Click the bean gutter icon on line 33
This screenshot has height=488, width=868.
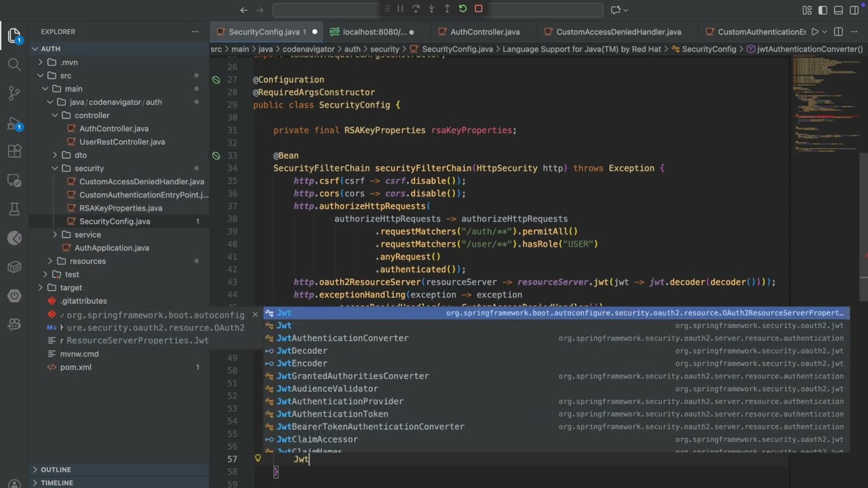click(216, 155)
